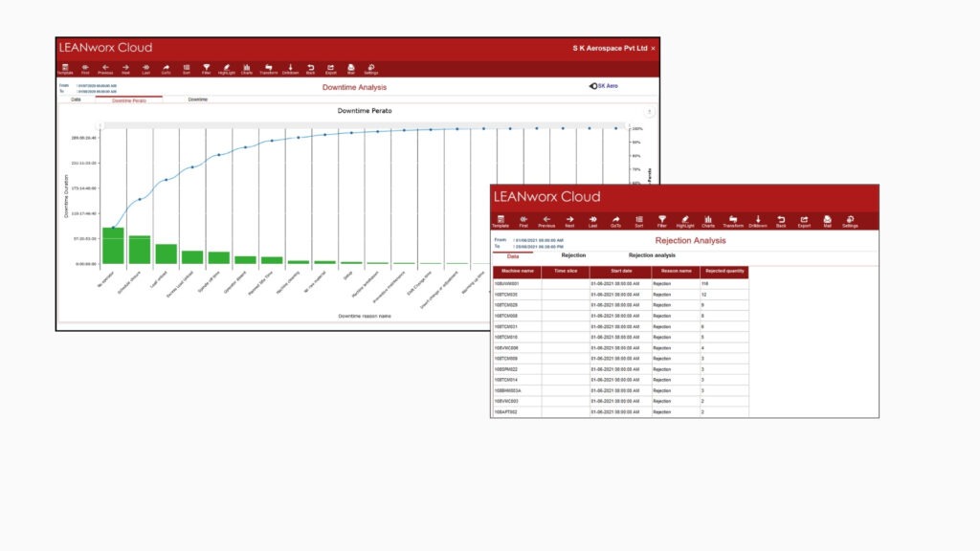Open Template icon in Rejection Analysis toolbar
Screen dimensions: 980x551
pos(501,221)
